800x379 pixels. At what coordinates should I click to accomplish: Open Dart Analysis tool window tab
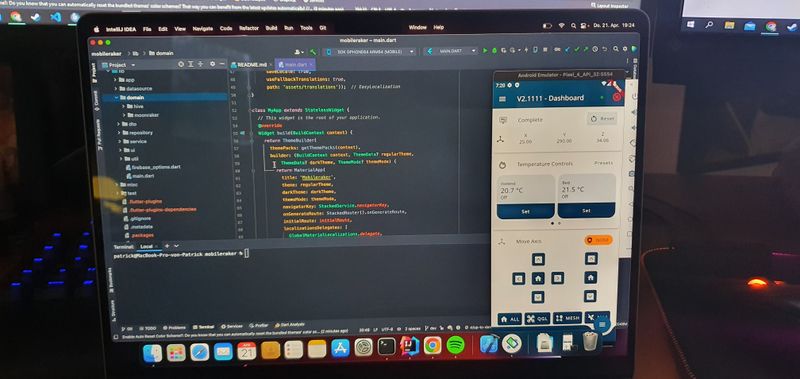click(290, 324)
